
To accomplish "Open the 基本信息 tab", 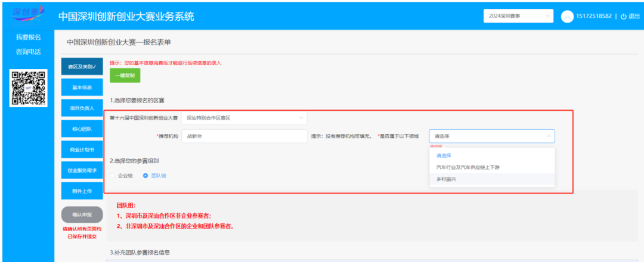I will click(x=82, y=88).
